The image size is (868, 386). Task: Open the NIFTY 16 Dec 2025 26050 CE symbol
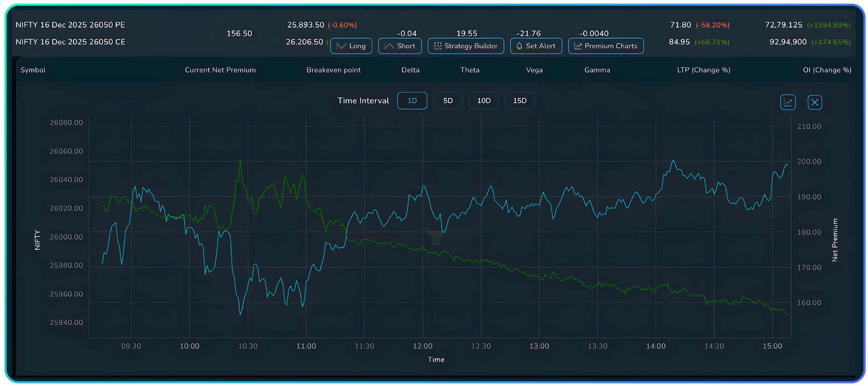tap(70, 42)
